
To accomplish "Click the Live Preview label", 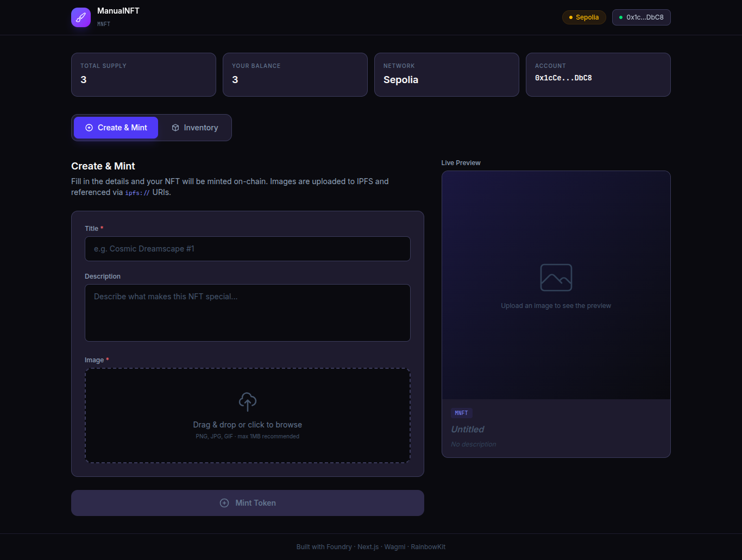I will click(x=461, y=163).
